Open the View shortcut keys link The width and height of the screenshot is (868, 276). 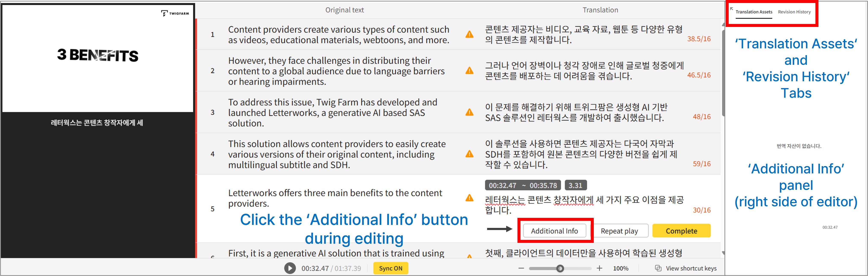(x=691, y=268)
